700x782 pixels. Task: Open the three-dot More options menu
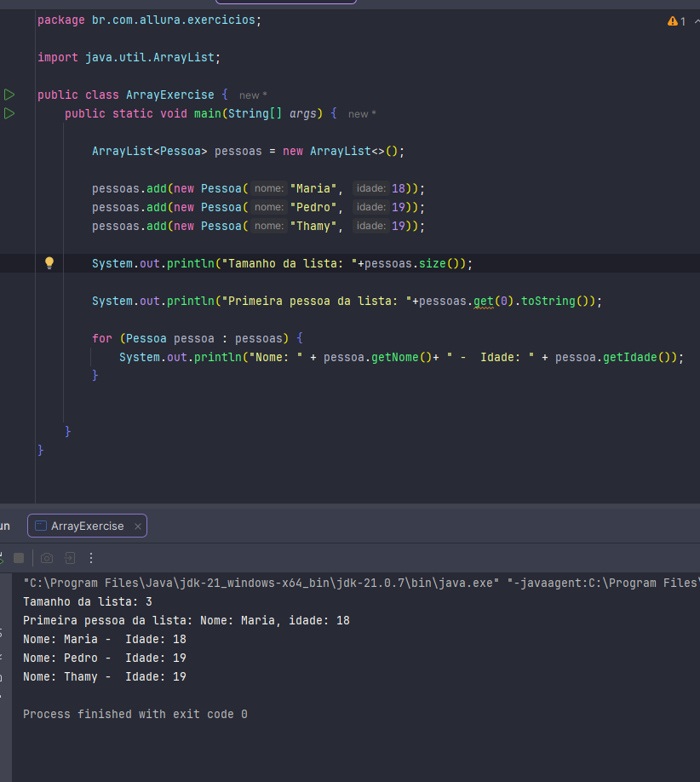coord(91,558)
